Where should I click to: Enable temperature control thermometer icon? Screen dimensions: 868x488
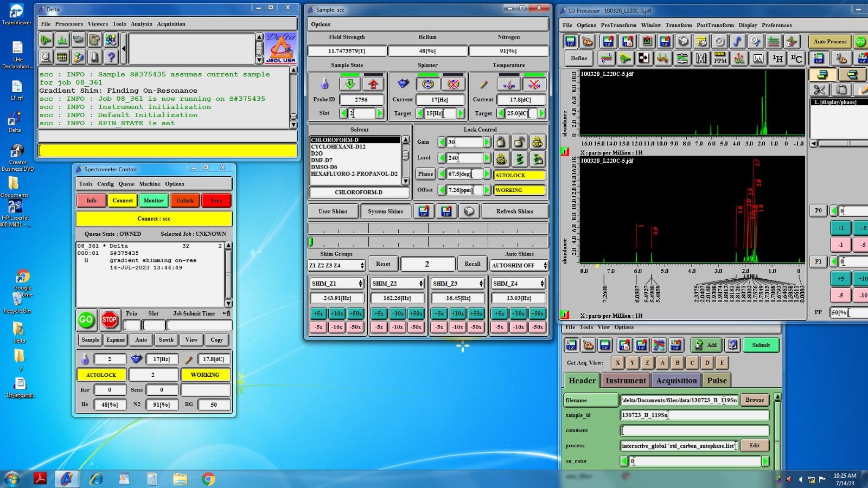[509, 84]
